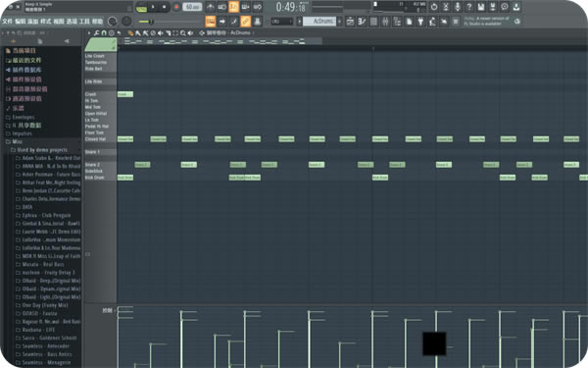Select the pencil draw tool
588x368 pixels.
tap(130, 33)
